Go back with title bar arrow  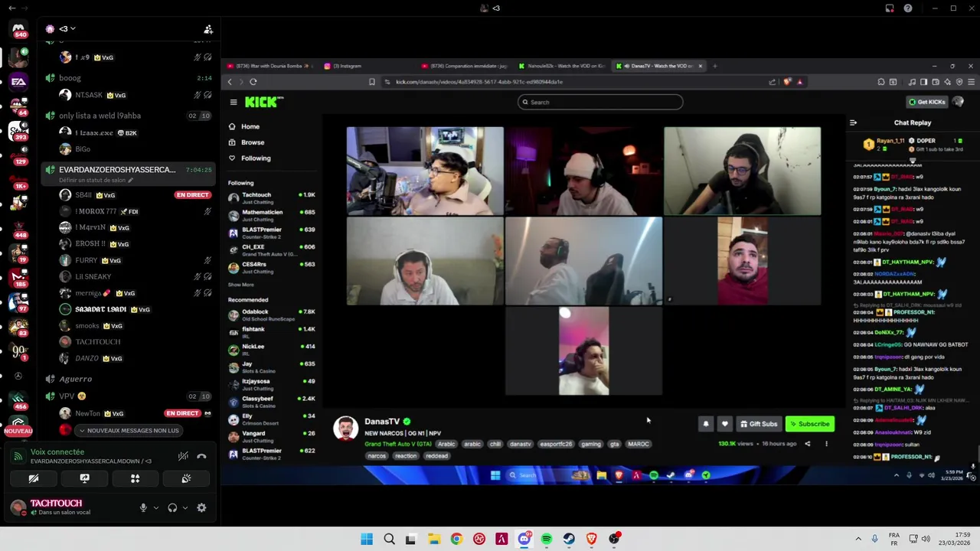[x=11, y=8]
